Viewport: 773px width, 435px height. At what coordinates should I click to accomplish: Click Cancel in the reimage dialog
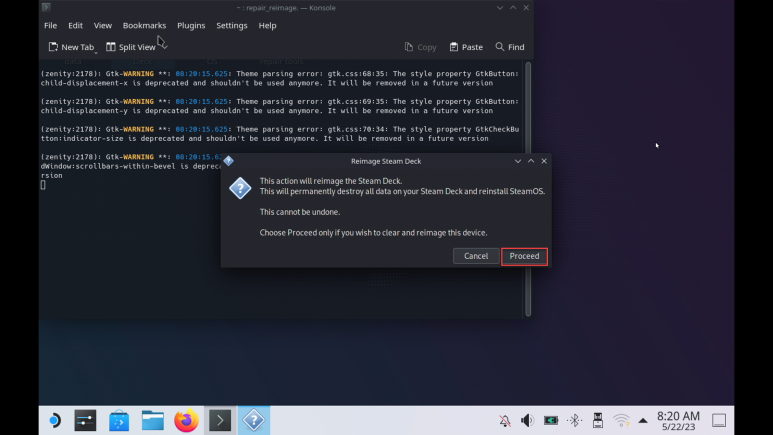click(476, 256)
